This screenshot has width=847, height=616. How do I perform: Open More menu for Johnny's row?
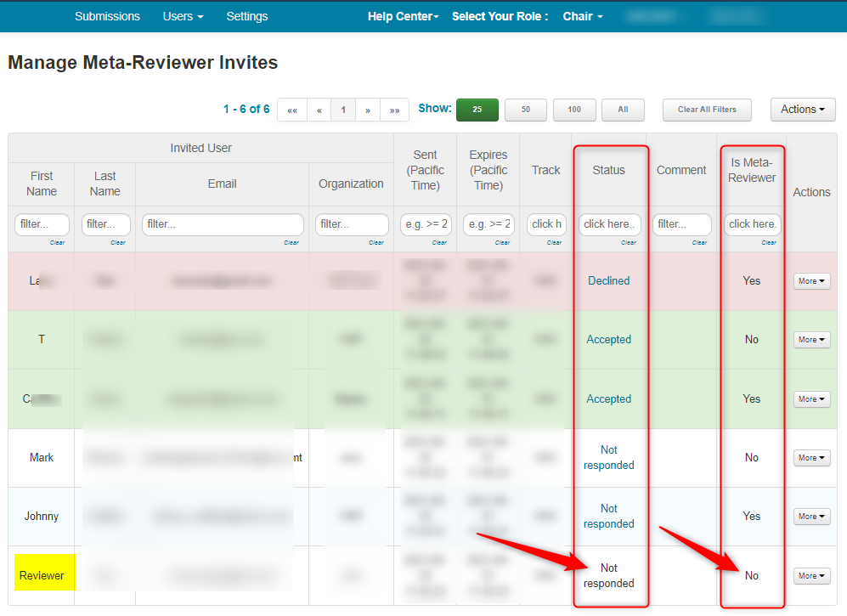(x=811, y=517)
